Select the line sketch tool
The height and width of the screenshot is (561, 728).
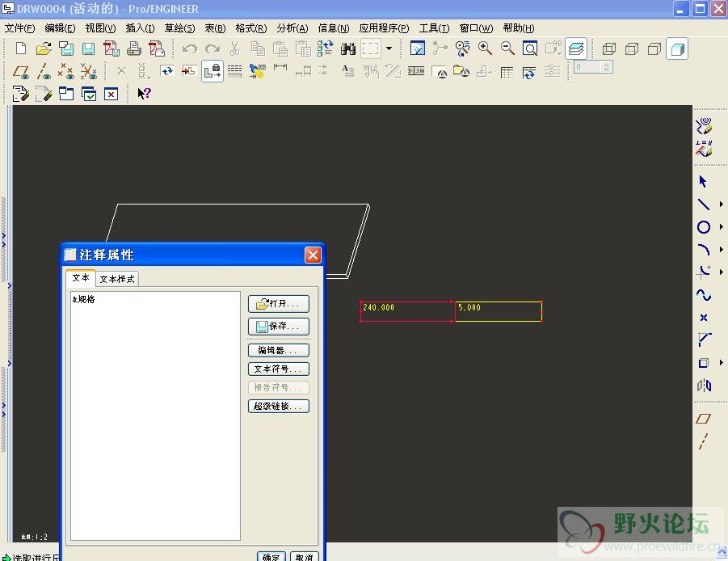pyautogui.click(x=704, y=205)
